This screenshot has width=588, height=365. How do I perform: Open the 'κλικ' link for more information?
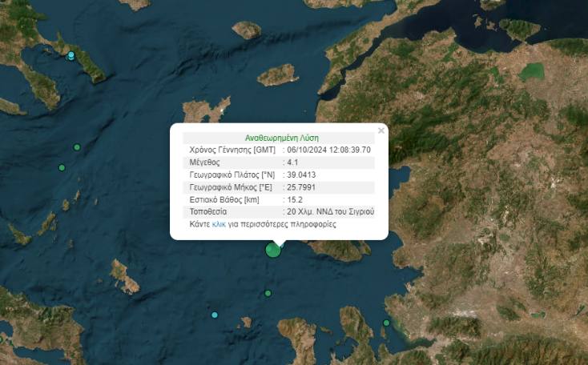(219, 225)
